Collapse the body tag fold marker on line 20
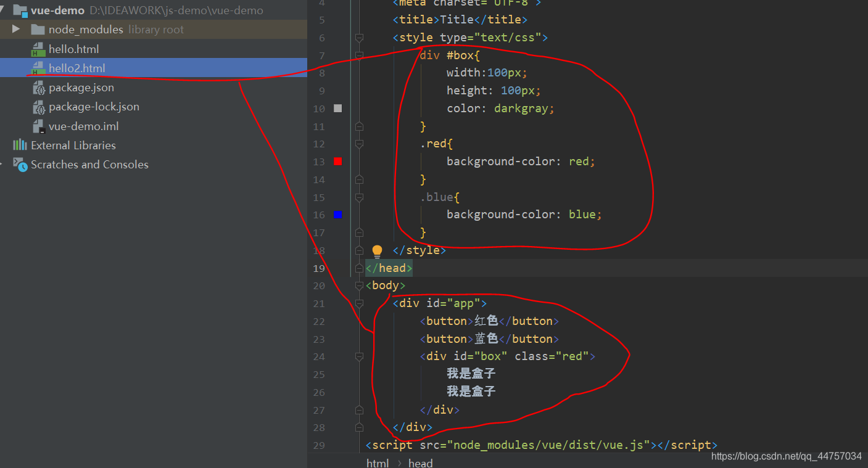The width and height of the screenshot is (868, 468). [x=359, y=286]
